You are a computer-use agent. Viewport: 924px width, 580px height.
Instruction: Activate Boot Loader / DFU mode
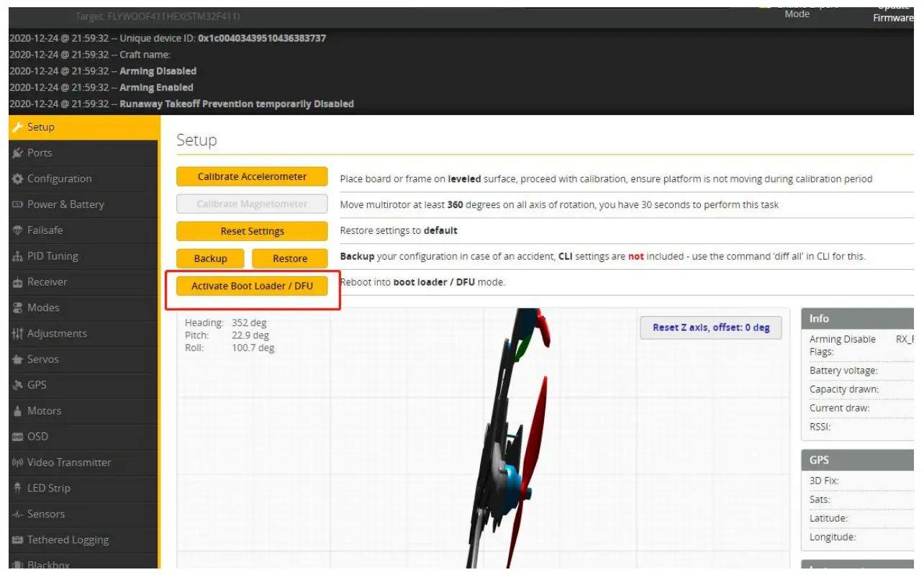[x=252, y=286]
